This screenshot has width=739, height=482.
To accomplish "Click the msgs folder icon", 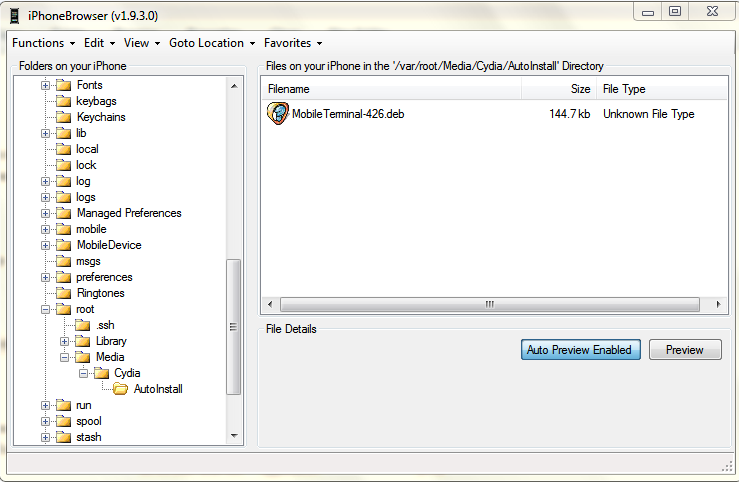I will (63, 261).
